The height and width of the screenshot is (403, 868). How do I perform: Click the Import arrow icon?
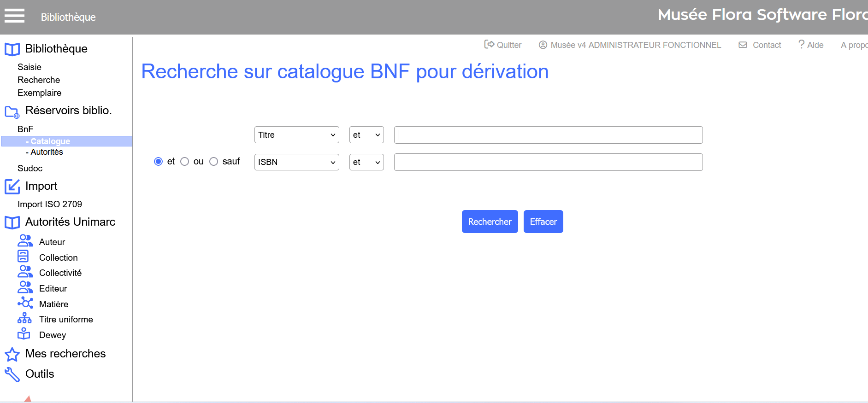pos(12,187)
